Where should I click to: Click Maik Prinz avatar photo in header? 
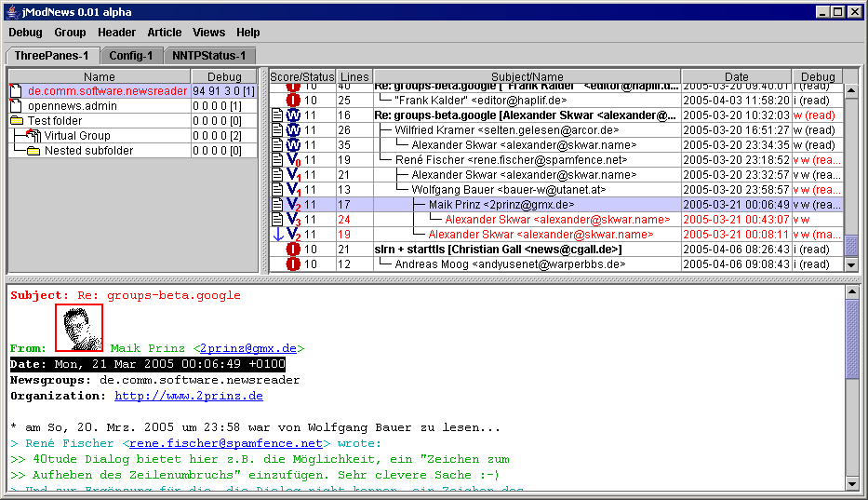79,328
